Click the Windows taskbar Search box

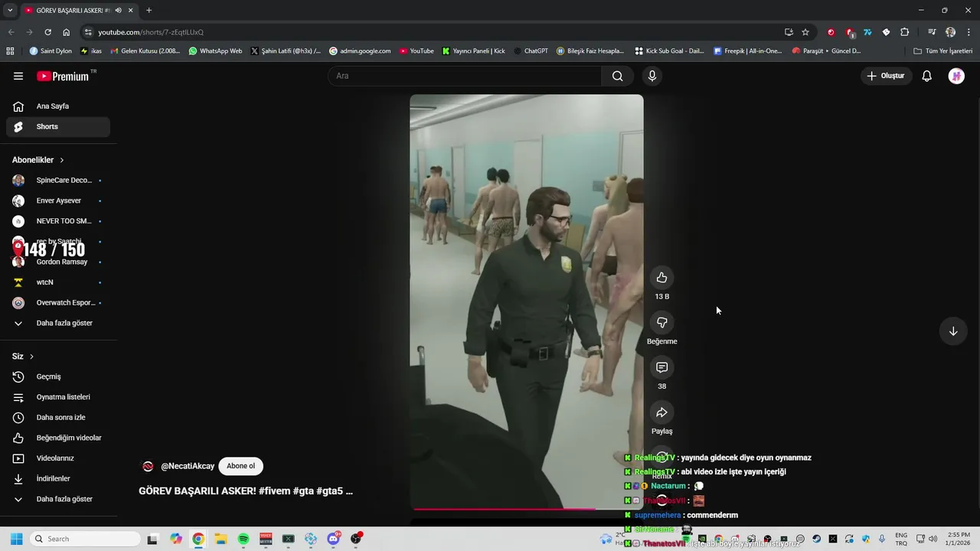coord(85,539)
